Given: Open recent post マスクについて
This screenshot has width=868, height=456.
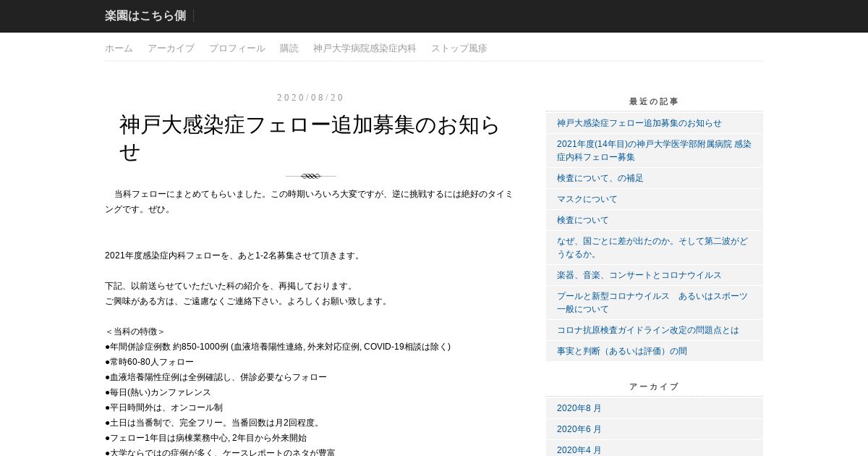Looking at the screenshot, I should pyautogui.click(x=587, y=199).
